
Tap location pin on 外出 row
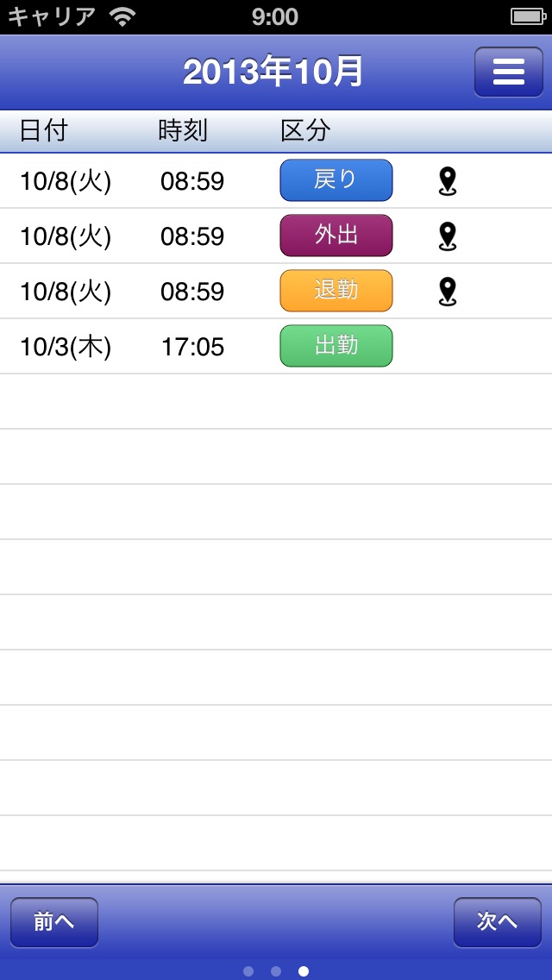448,236
